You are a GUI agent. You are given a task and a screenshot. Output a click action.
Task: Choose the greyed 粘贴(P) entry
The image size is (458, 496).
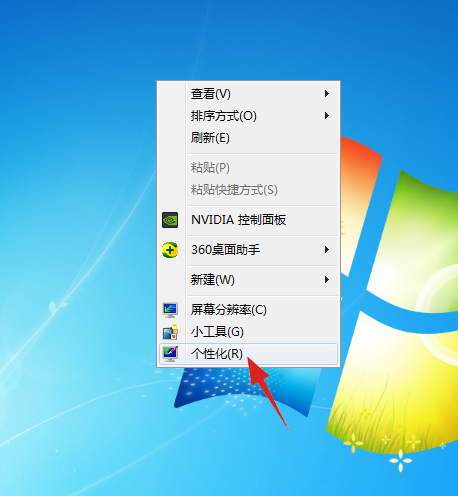[248, 168]
